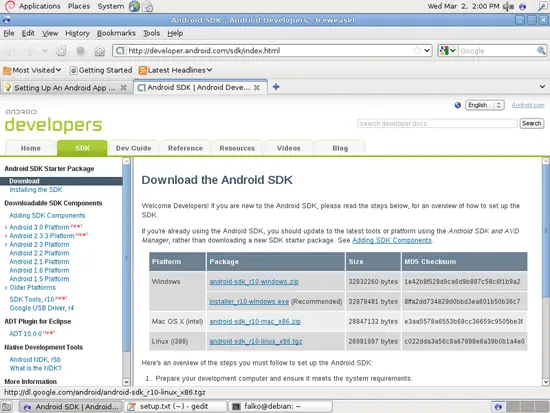Open the History menu
This screenshot has width=550, height=413.
coord(78,33)
